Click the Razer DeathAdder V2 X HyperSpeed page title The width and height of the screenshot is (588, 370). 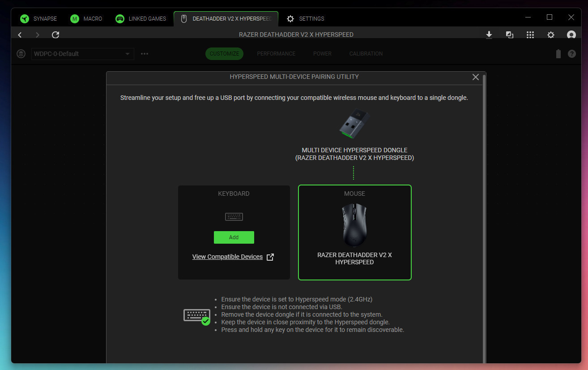[296, 34]
